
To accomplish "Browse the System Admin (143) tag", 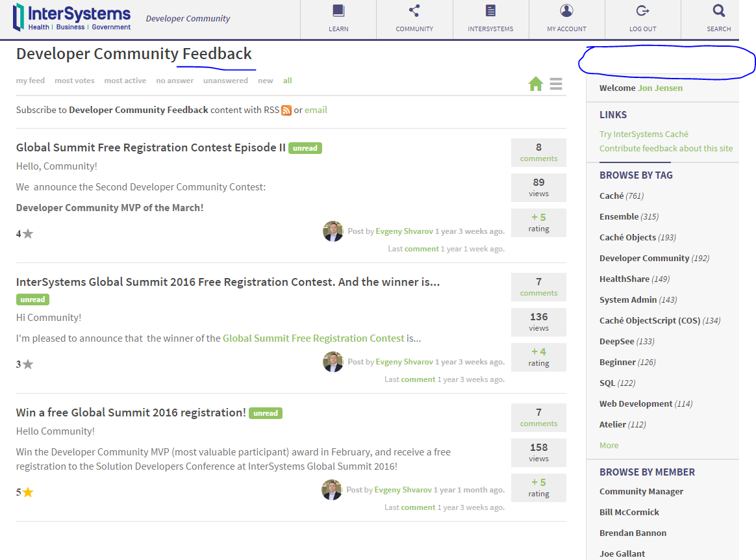I will tap(638, 299).
